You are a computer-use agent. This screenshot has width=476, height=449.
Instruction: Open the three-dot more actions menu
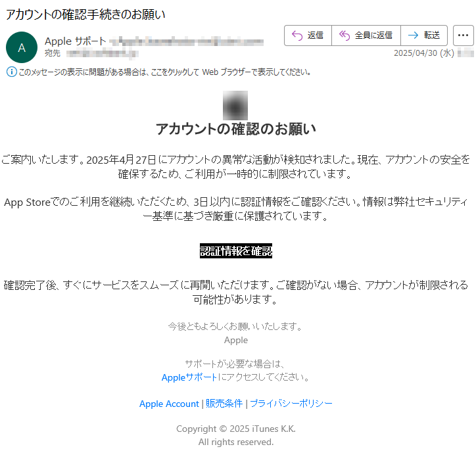[x=464, y=35]
